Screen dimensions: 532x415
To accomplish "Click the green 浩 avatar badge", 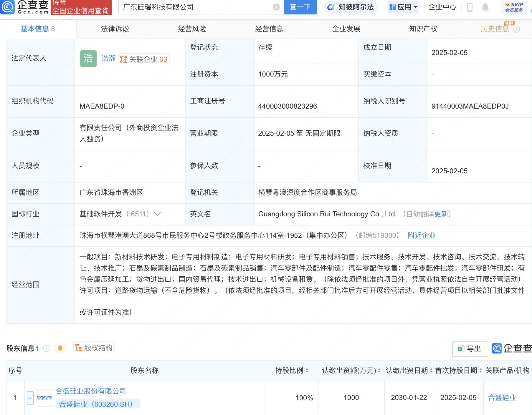I will coord(88,58).
